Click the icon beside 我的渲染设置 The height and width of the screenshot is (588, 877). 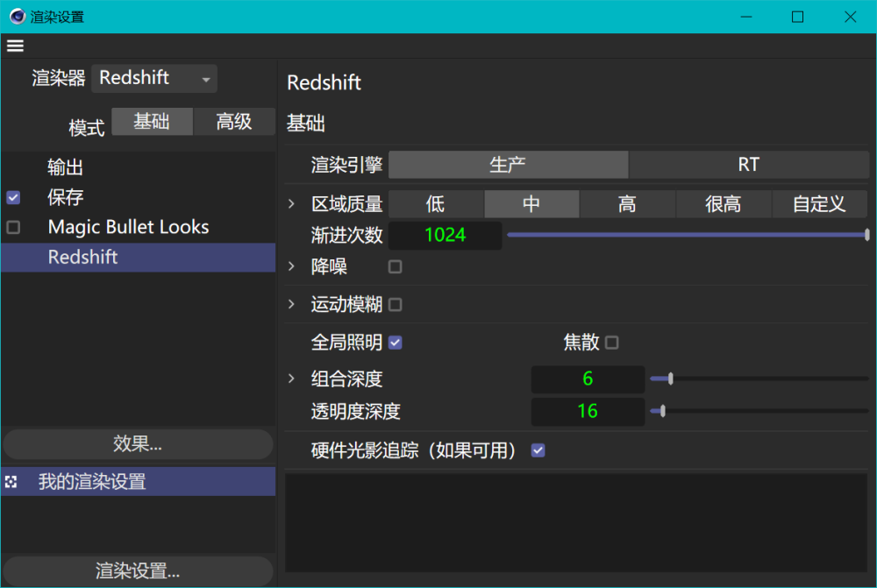[x=11, y=482]
